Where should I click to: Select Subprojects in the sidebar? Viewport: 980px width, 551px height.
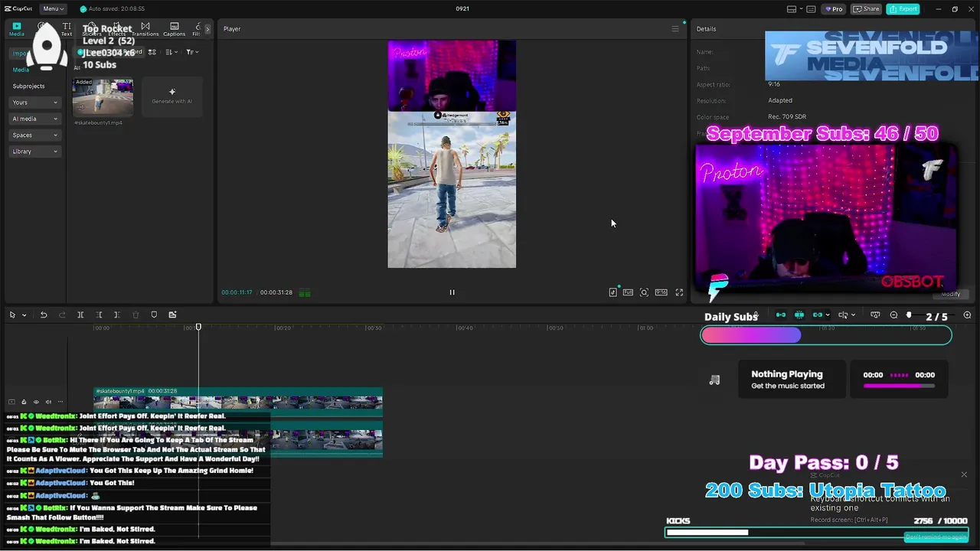coord(28,86)
